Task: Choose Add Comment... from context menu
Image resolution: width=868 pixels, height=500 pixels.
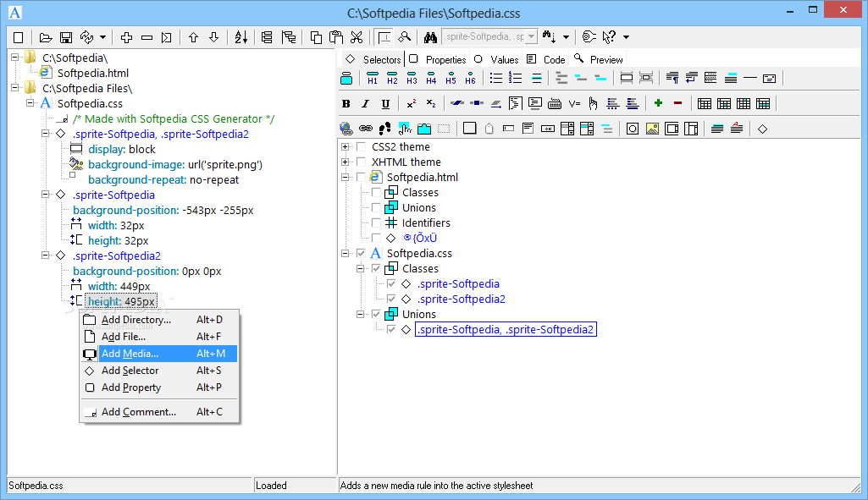Action: pos(159,412)
